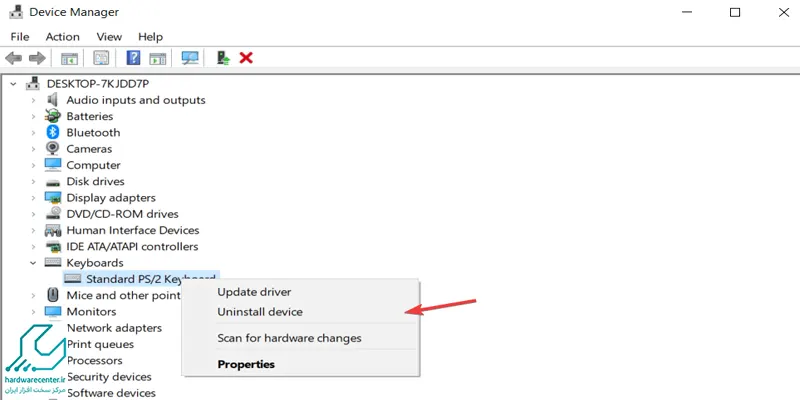Open the Action menu
Image resolution: width=800 pixels, height=400 pixels.
coord(62,37)
